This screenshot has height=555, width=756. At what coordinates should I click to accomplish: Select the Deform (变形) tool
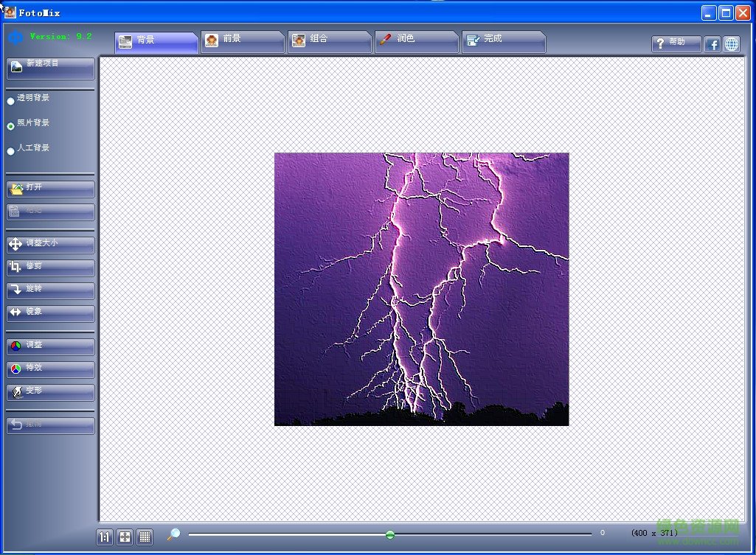click(49, 391)
